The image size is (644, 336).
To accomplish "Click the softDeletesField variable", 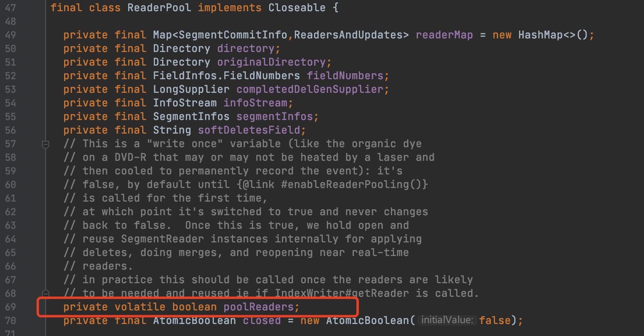I will click(249, 130).
